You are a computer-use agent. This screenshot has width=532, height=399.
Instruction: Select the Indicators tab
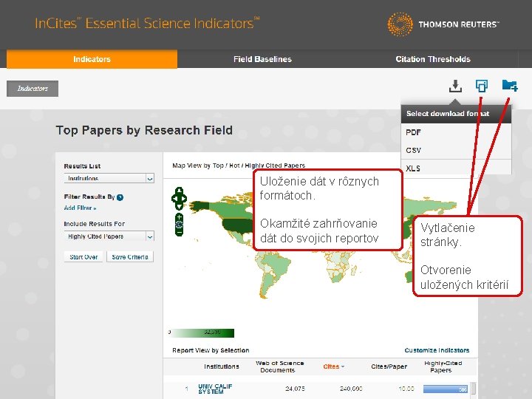pyautogui.click(x=92, y=59)
